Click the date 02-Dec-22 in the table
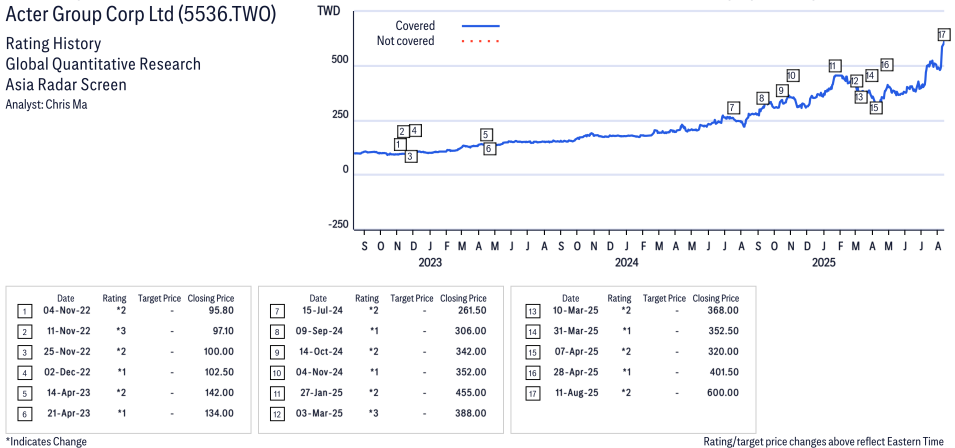The image size is (955, 448). 66,373
